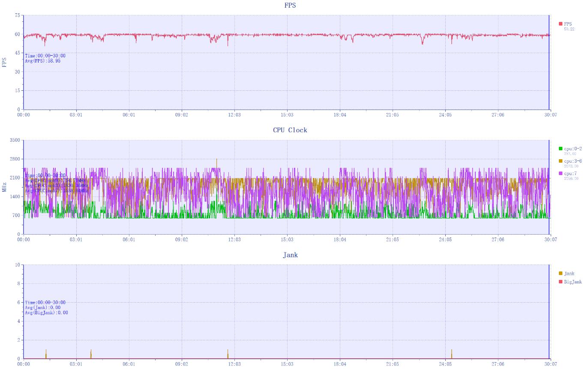Click the gold cpu:3-6 legend color square

(x=561, y=161)
